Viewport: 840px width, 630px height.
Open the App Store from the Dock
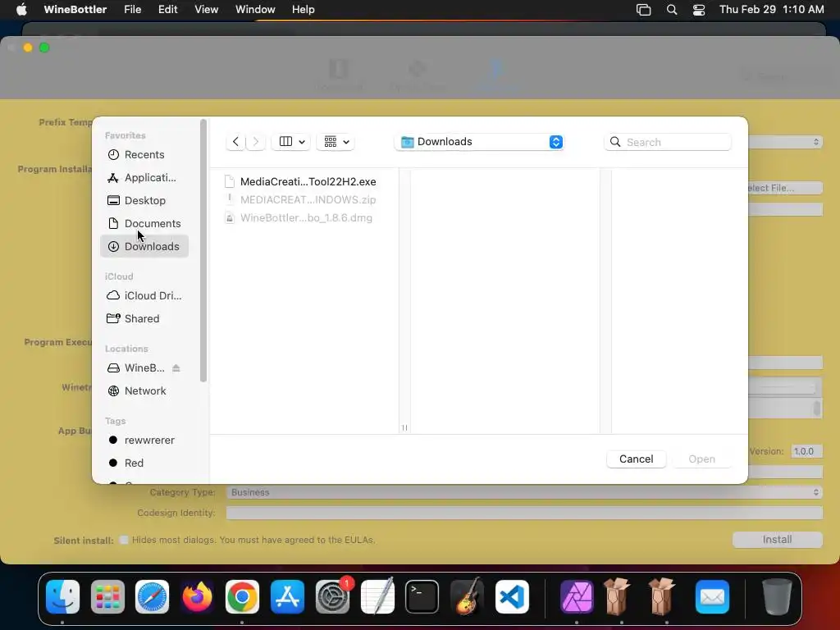[x=287, y=597]
